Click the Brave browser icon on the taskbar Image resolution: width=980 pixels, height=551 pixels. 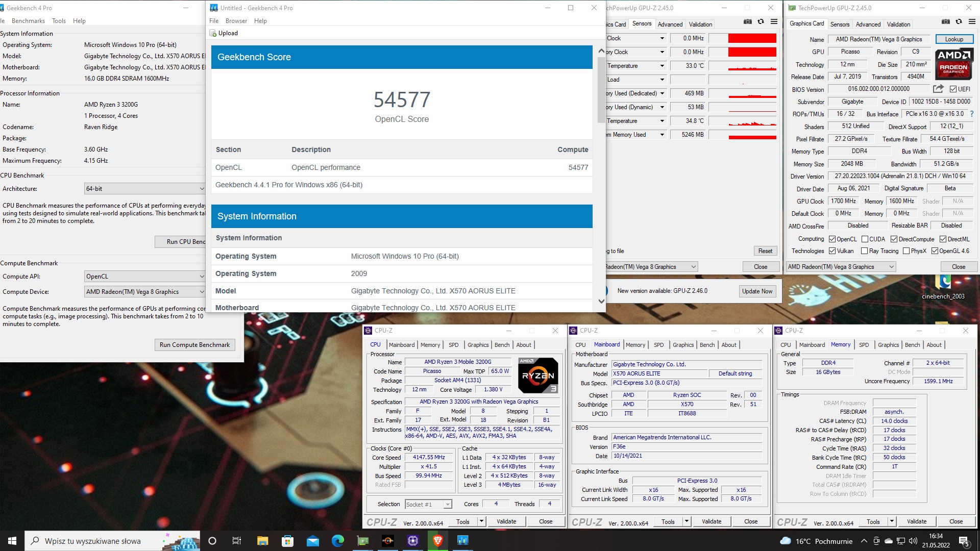point(437,541)
